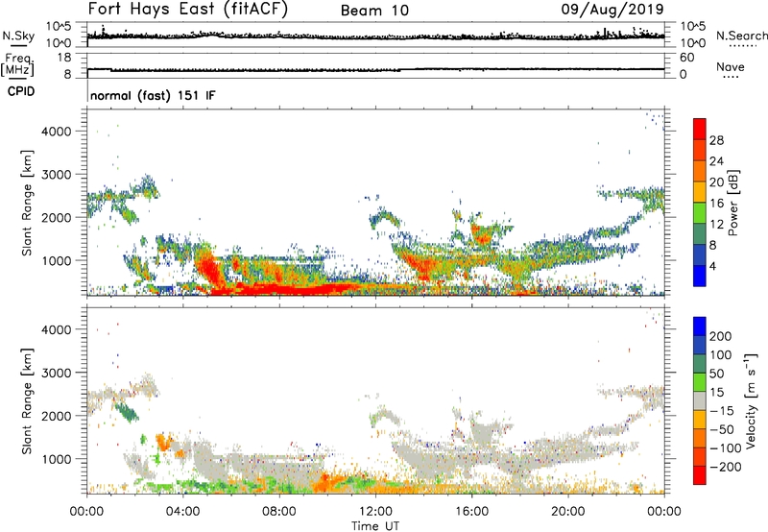This screenshot has height=532, width=768.
Task: Click the '20:00' time tick label
Action: [x=568, y=512]
